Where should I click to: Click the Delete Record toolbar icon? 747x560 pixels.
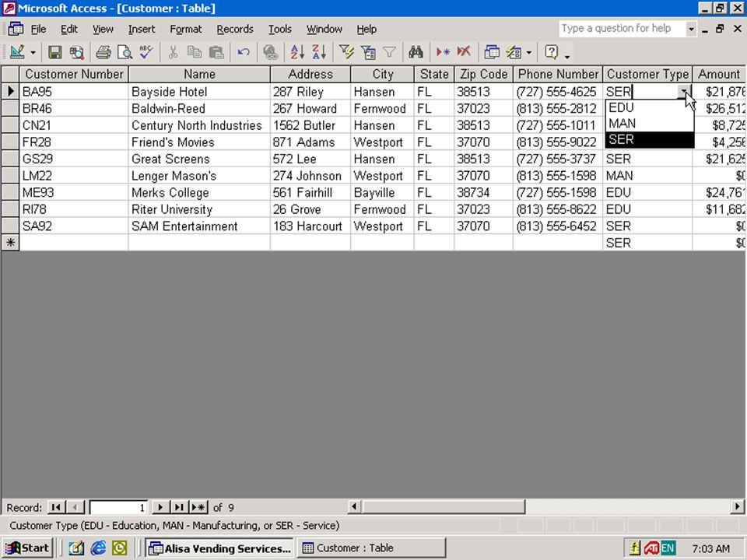coord(464,52)
